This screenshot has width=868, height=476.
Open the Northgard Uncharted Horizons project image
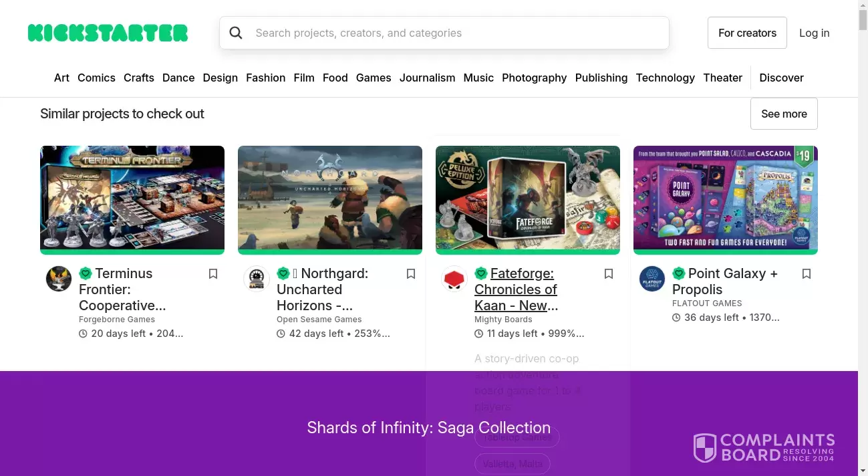coord(330,198)
